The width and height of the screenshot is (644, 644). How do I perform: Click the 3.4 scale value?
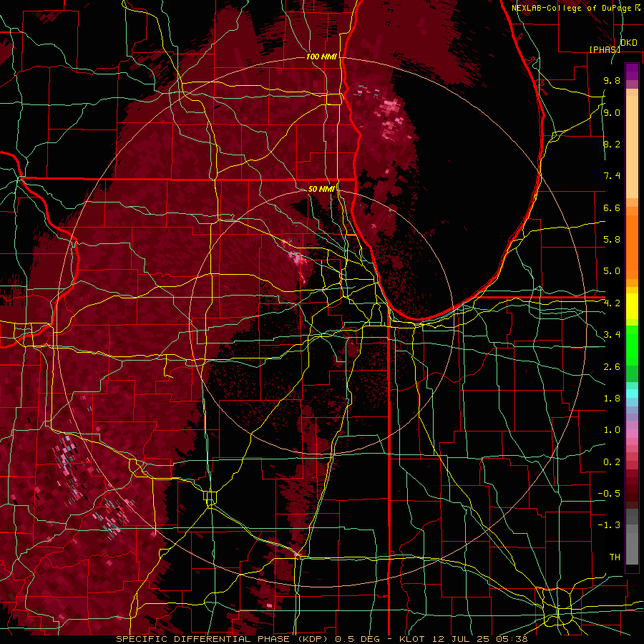pos(612,335)
